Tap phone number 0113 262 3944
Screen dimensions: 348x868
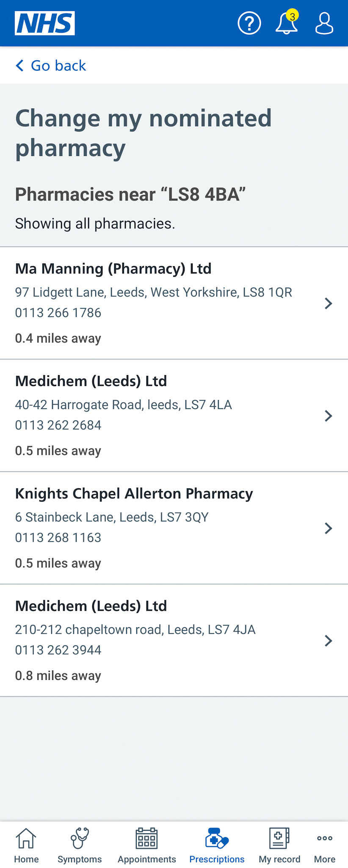pyautogui.click(x=58, y=650)
